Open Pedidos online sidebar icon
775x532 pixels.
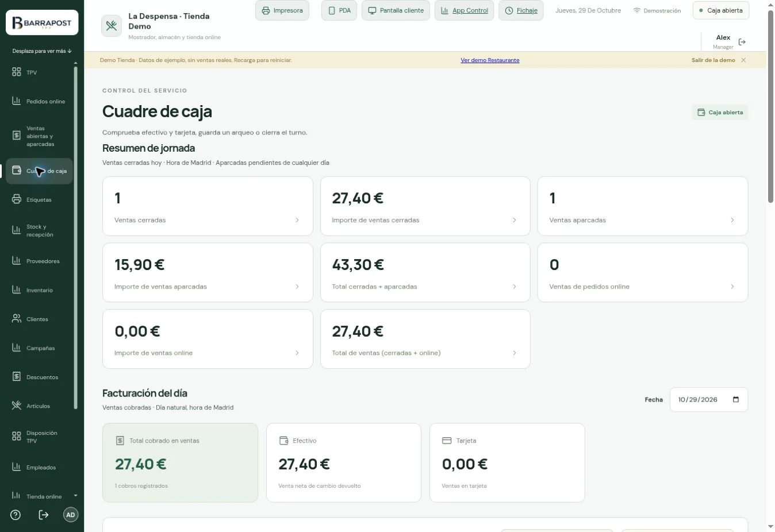17,101
